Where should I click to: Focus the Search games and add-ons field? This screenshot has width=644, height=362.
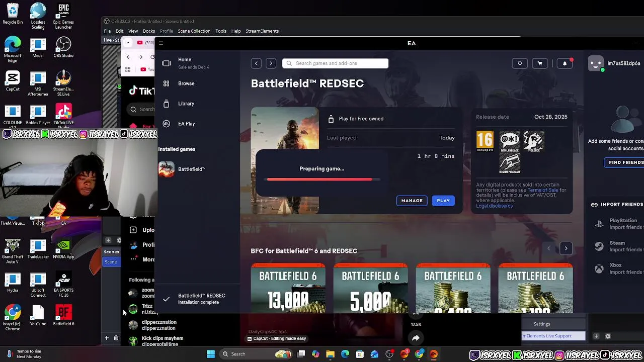point(336,63)
